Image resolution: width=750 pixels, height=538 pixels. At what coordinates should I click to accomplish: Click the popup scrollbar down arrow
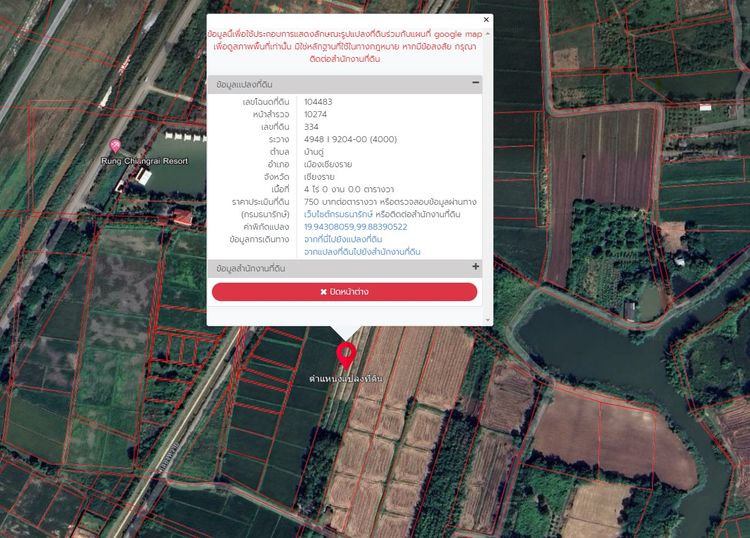point(487,320)
